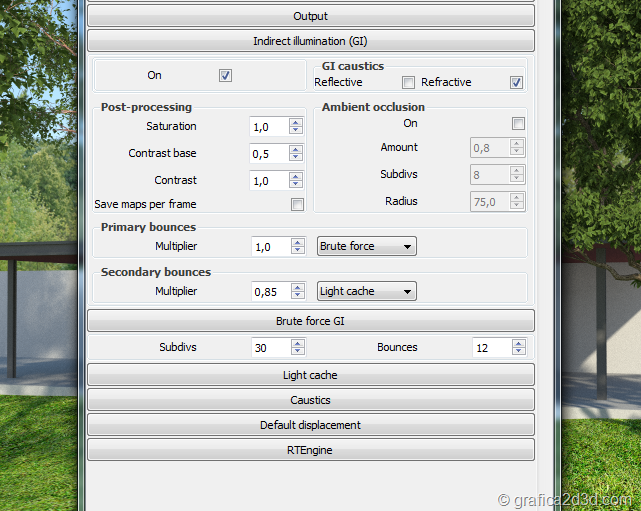Open Secondary bounces Light cache dropdown
This screenshot has height=511, width=641.
tap(366, 291)
